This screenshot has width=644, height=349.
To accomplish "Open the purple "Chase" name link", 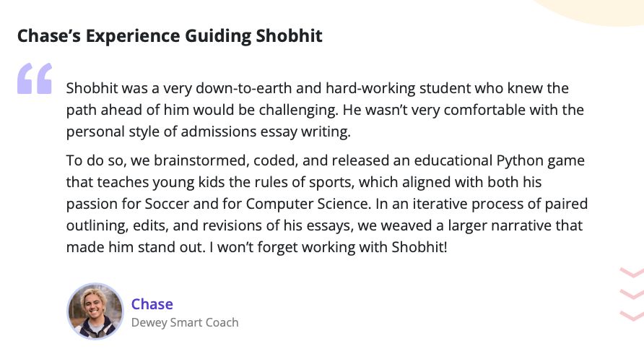I will click(x=152, y=303).
